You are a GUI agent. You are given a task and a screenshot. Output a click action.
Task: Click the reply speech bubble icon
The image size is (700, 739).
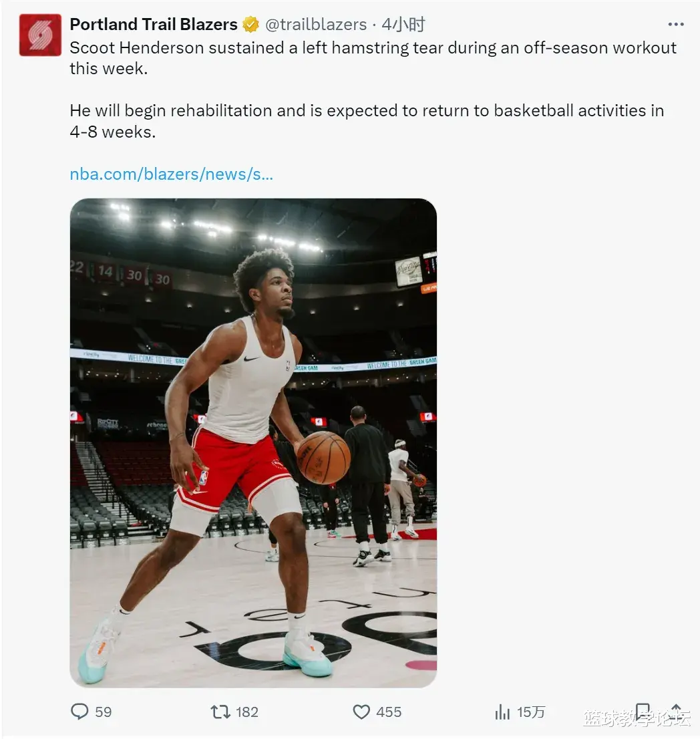(x=79, y=711)
